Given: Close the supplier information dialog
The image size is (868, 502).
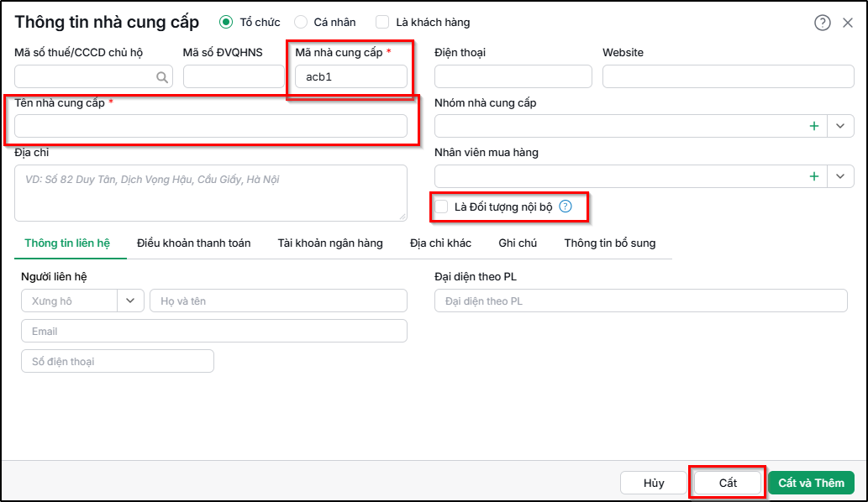Looking at the screenshot, I should coord(848,23).
